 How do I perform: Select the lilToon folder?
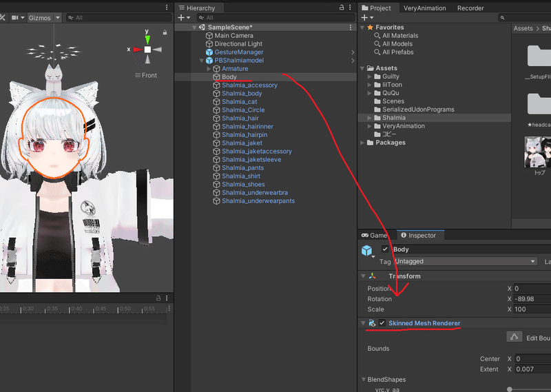[x=392, y=85]
